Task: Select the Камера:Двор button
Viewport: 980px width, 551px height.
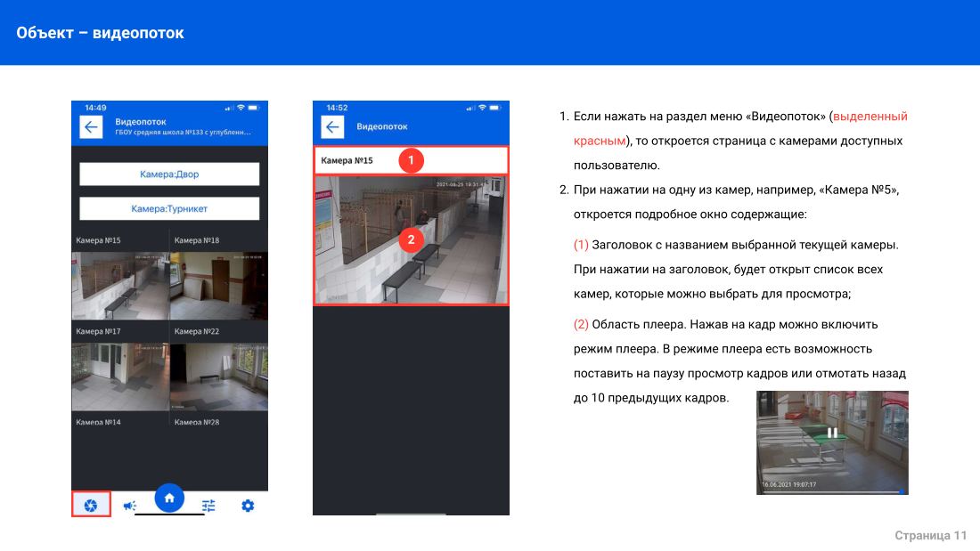Action: tap(169, 174)
